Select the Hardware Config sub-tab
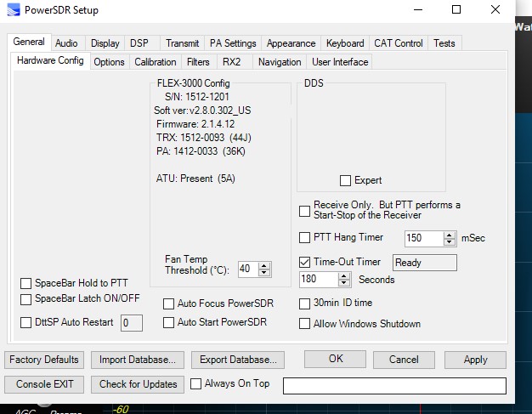This screenshot has width=532, height=414. pos(50,60)
